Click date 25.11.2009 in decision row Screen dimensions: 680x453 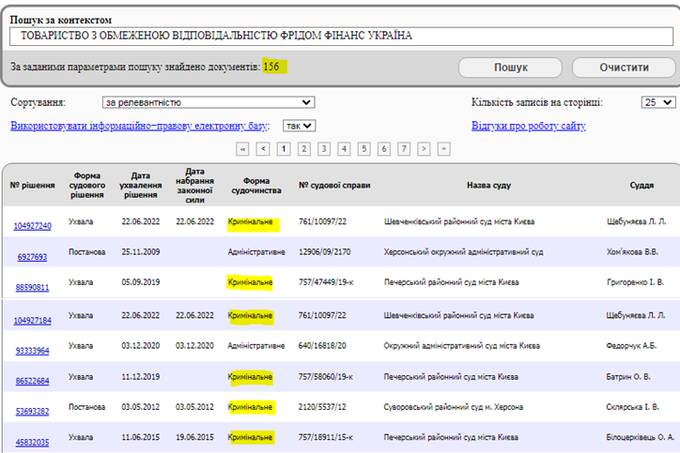[x=141, y=252]
